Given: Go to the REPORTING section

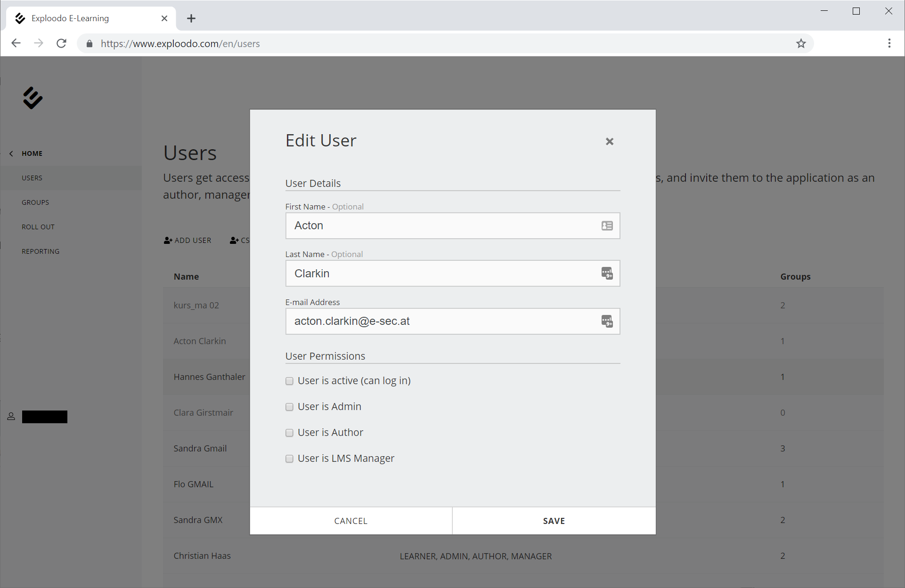Looking at the screenshot, I should (x=41, y=251).
